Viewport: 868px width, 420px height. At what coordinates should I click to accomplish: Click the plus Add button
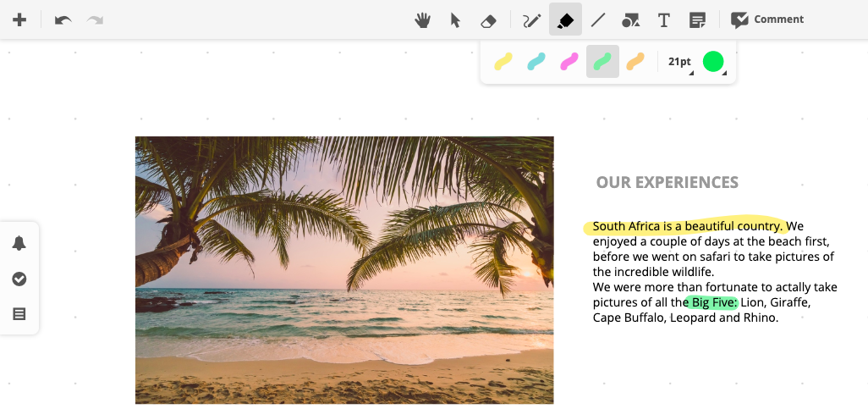19,20
